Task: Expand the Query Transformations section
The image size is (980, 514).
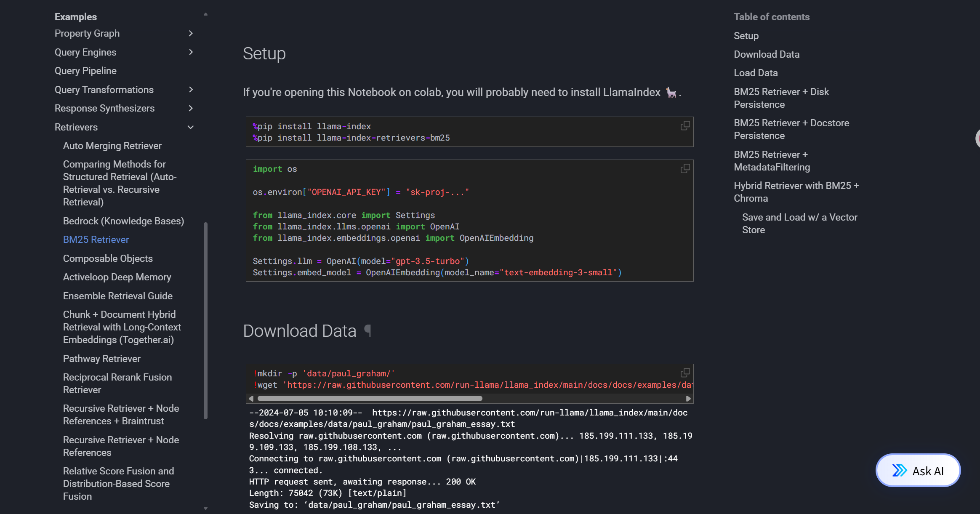Action: (191, 89)
